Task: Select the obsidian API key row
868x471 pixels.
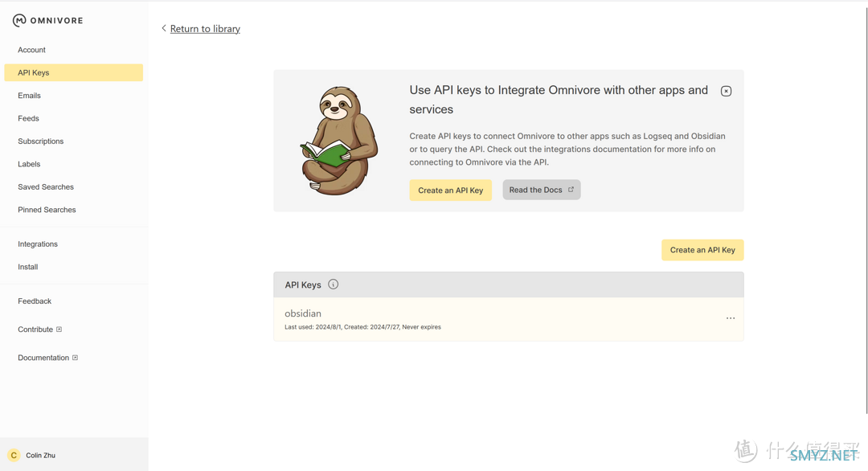Action: click(x=508, y=319)
